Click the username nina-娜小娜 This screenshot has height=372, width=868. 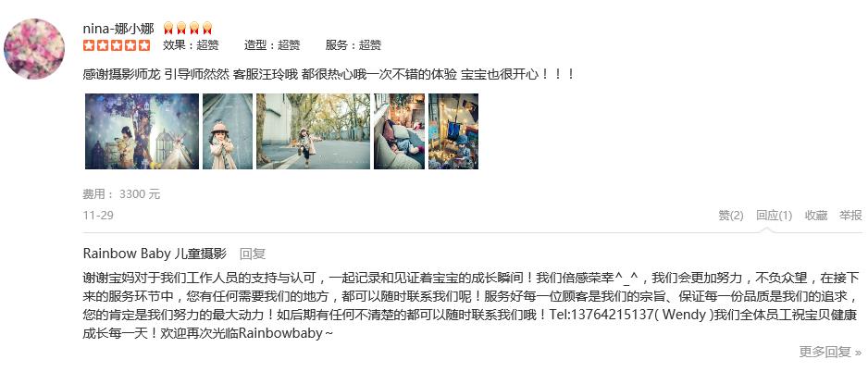coord(118,28)
